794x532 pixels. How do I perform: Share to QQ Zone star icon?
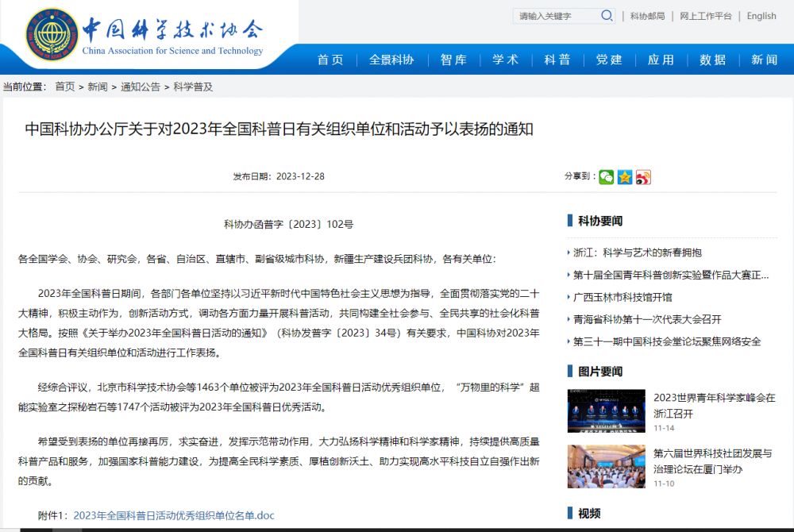[x=625, y=177]
